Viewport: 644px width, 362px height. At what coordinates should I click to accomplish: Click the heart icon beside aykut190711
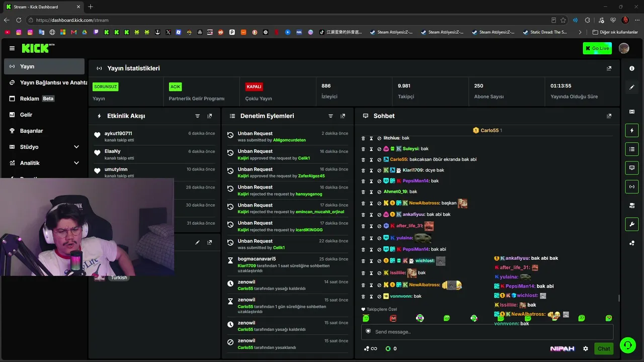(97, 135)
